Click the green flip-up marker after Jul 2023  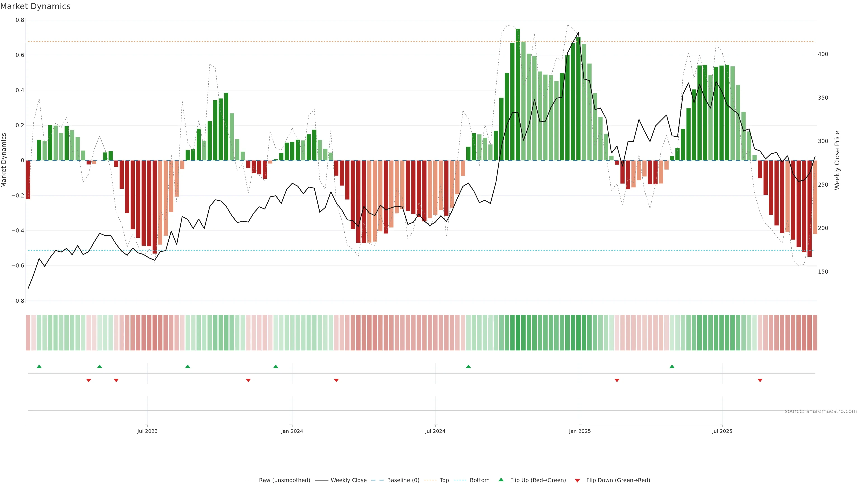point(188,366)
